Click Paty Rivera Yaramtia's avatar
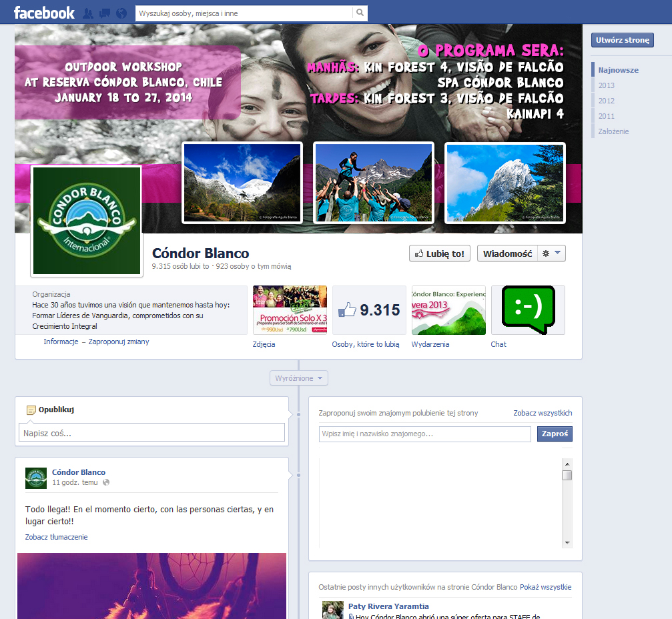Screen dimensions: 672x619 [333, 610]
